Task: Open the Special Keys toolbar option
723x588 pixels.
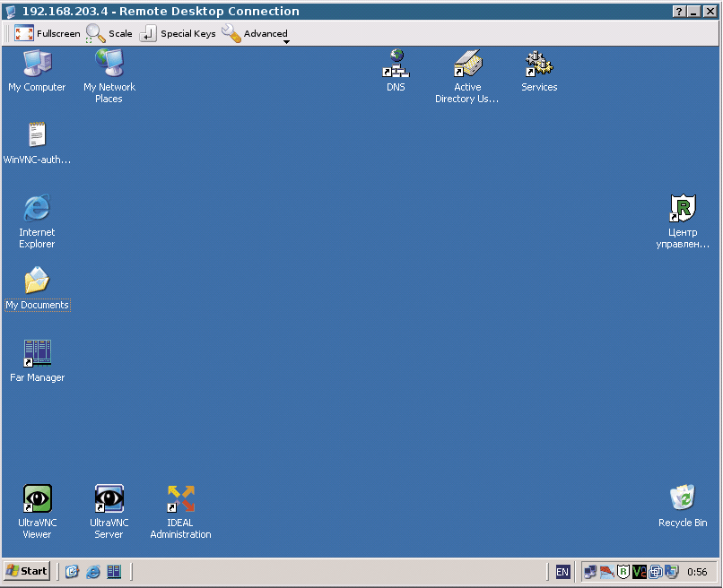Action: coord(178,34)
